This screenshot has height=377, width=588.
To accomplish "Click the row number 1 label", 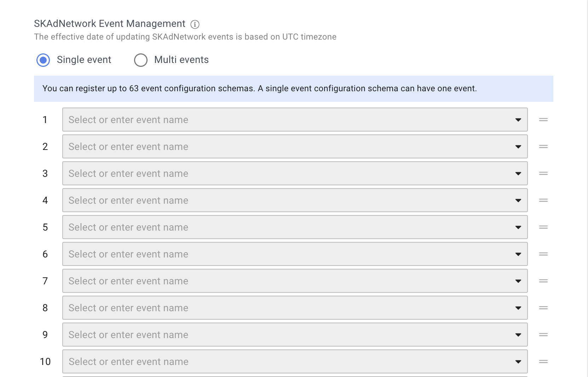I will 45,120.
